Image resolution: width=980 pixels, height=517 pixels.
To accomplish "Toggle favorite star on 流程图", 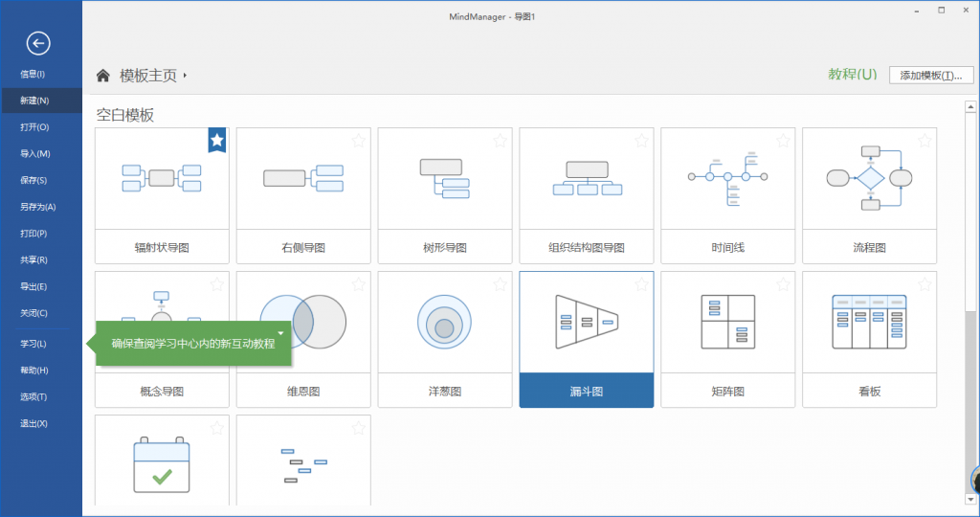I will pos(925,141).
